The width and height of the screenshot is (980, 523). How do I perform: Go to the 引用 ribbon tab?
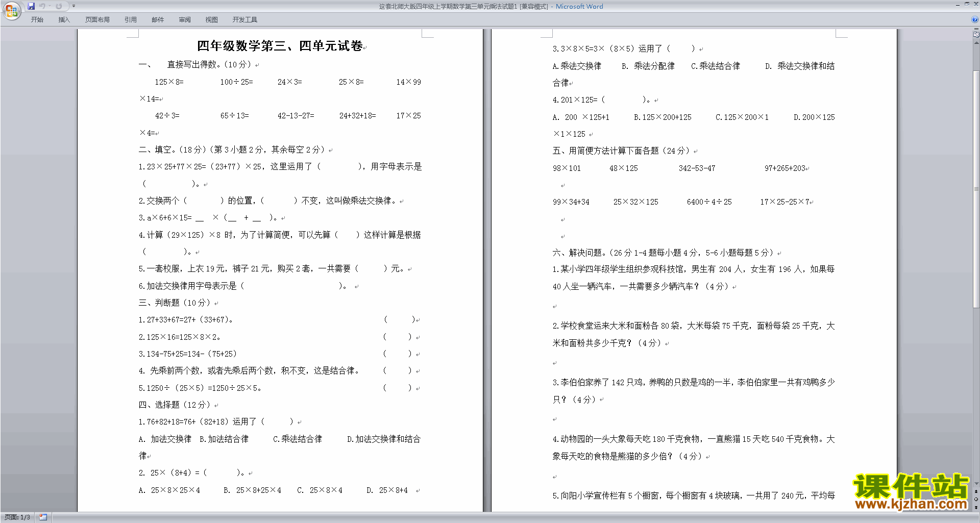pos(131,20)
